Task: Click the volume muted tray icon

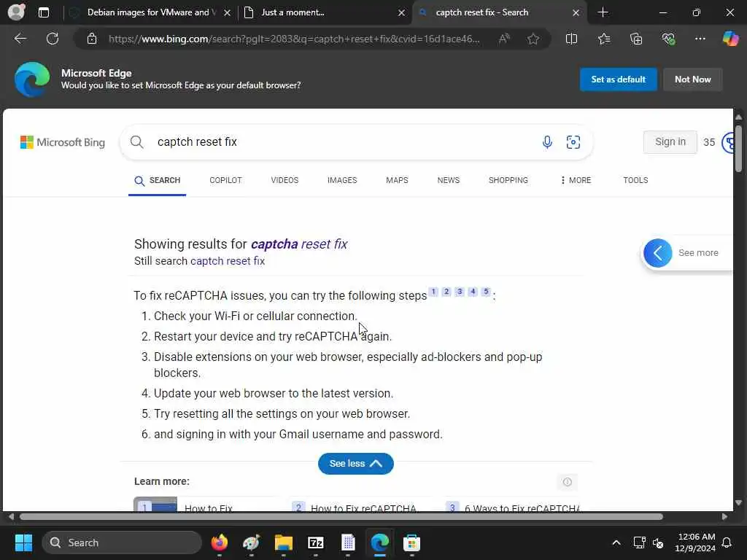Action: (x=658, y=542)
